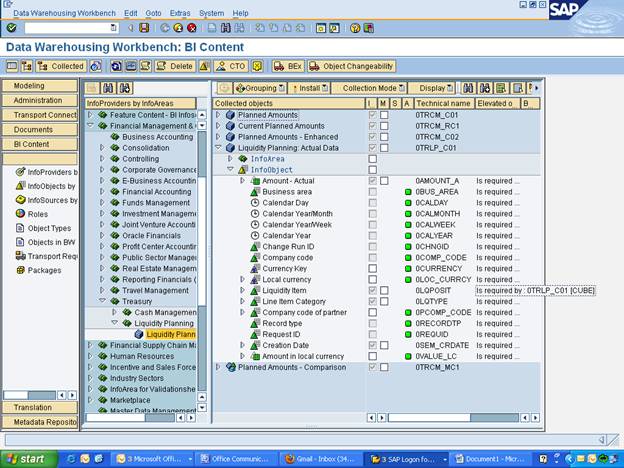Click the Firefox Gmail Inbox taskbar button
624x468 pixels.
pos(322,459)
